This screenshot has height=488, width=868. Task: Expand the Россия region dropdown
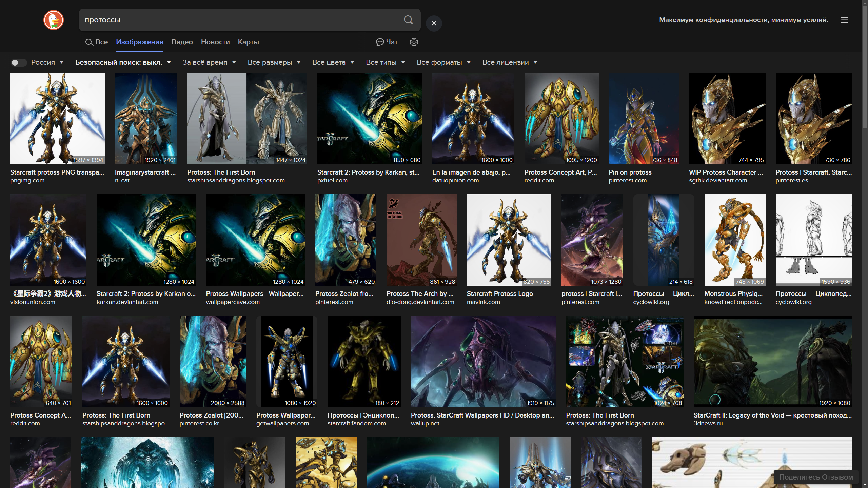[x=47, y=62]
